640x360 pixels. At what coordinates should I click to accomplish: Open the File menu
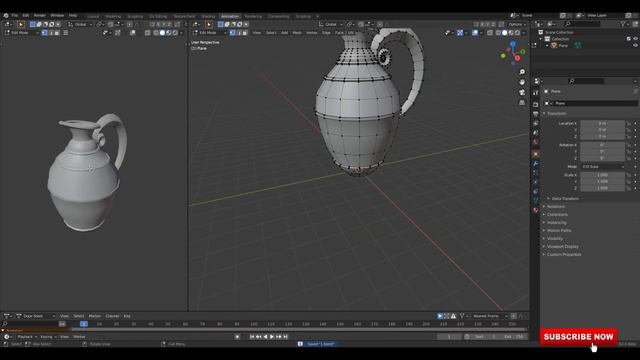(15, 16)
